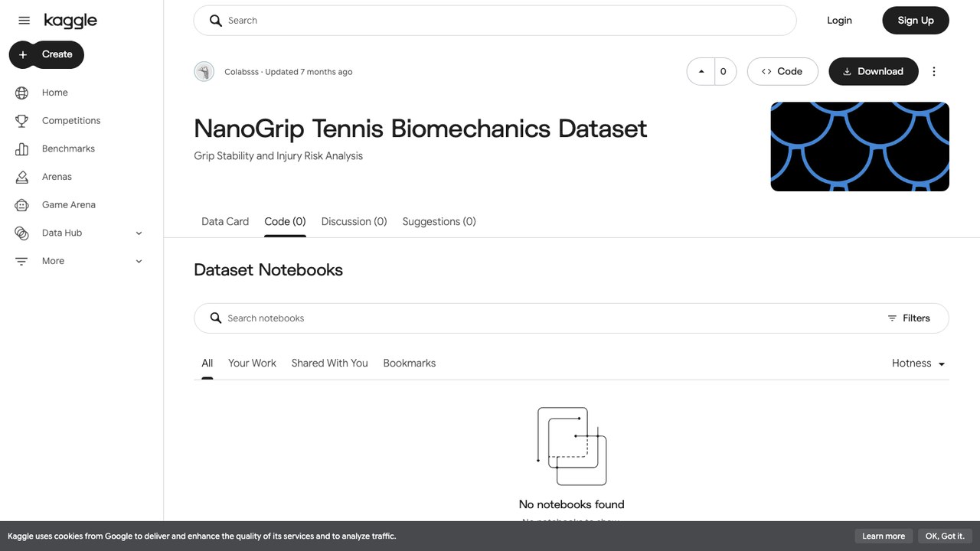
Task: Open the Colabsss author profile link
Action: coord(241,72)
